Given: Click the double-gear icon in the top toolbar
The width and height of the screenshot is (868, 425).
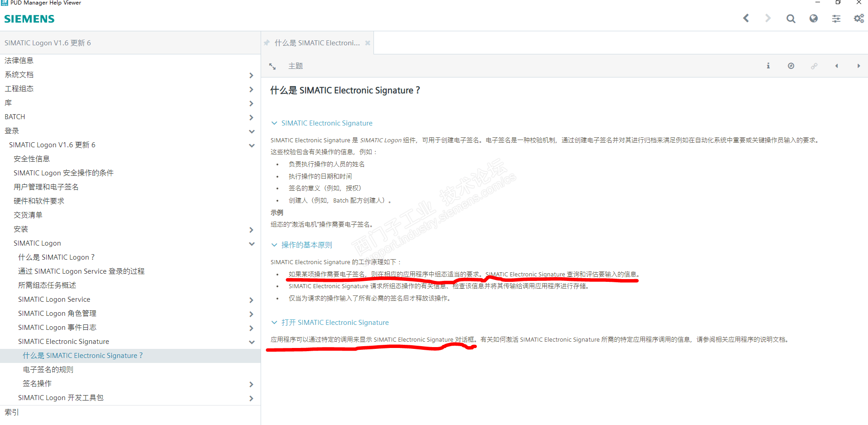Looking at the screenshot, I should tap(859, 19).
